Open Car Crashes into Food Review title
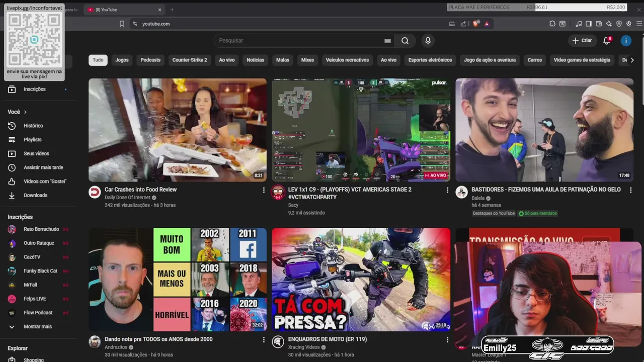The width and height of the screenshot is (644, 362). point(140,190)
